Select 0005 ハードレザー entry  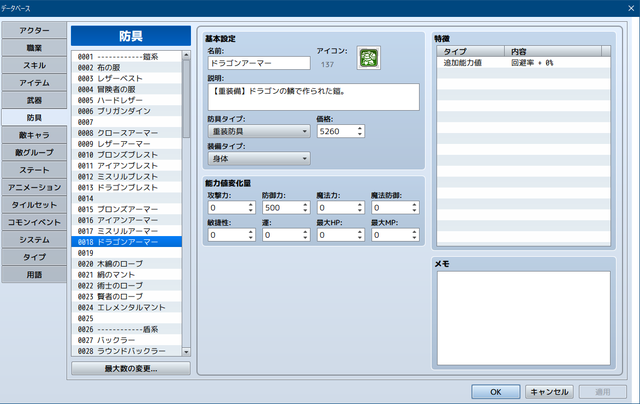[127, 100]
